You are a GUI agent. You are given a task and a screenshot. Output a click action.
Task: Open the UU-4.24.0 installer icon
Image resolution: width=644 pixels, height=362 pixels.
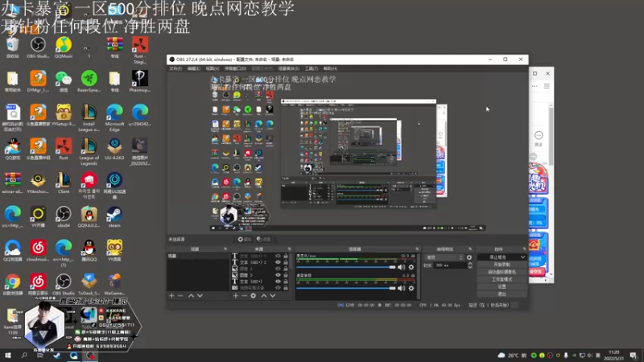[x=114, y=149]
